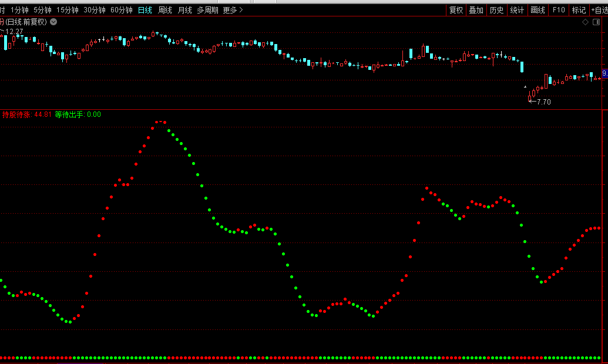
Task: Click the 持股待涨 indicator label
Action: pos(17,114)
